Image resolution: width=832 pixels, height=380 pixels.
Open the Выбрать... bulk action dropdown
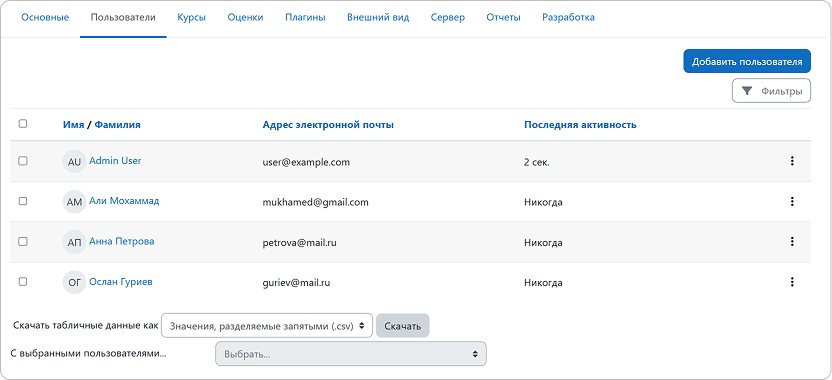coord(351,353)
